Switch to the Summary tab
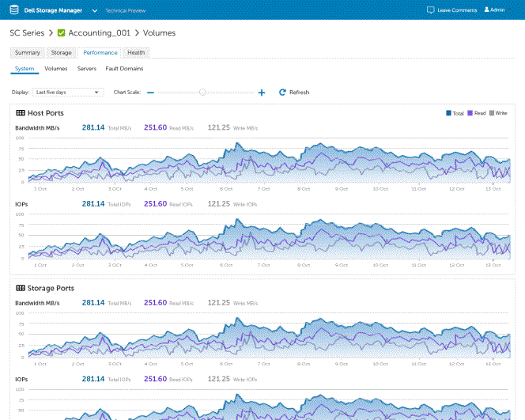525x420 pixels. tap(28, 52)
